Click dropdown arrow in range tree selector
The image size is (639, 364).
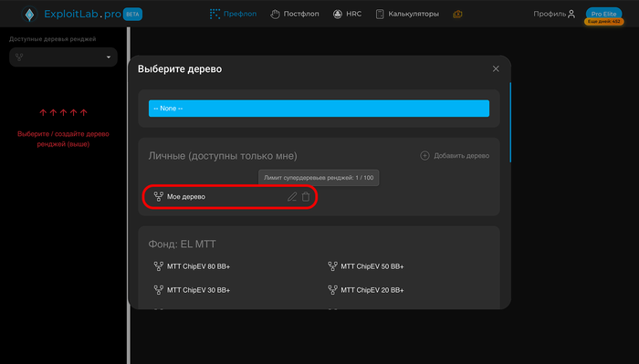(x=109, y=57)
